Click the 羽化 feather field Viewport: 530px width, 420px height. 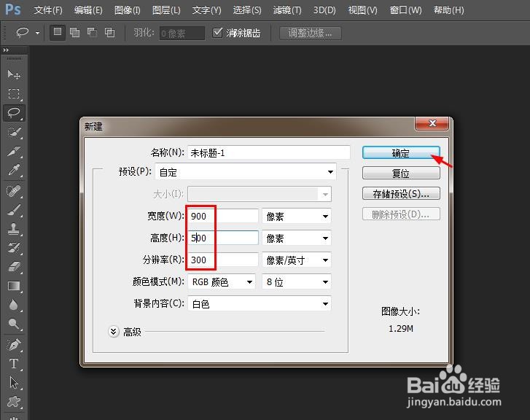coord(182,33)
